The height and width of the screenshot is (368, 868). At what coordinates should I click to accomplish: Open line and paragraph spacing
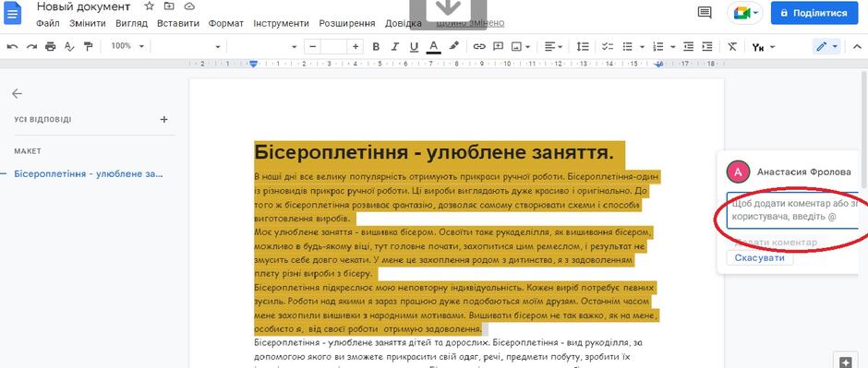point(583,47)
